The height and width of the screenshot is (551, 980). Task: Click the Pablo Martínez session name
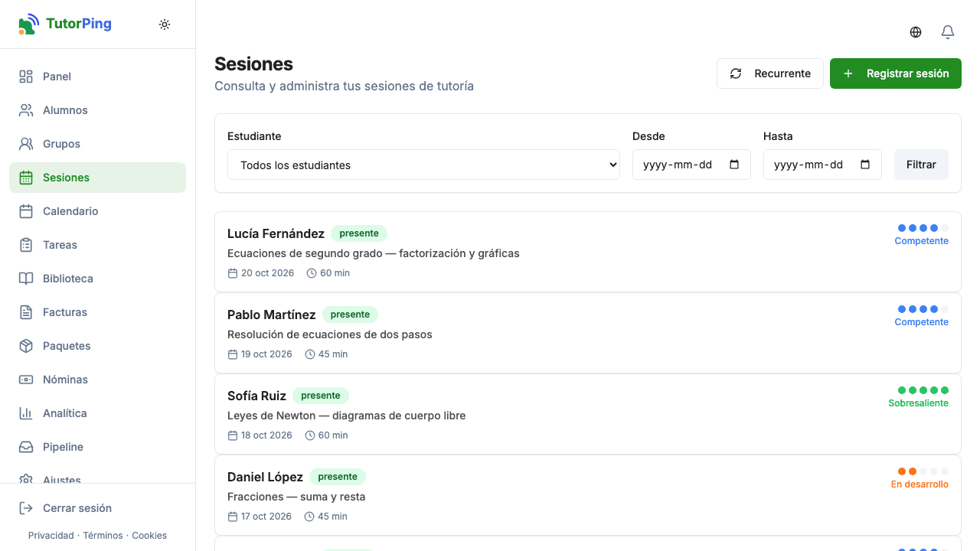pyautogui.click(x=272, y=315)
